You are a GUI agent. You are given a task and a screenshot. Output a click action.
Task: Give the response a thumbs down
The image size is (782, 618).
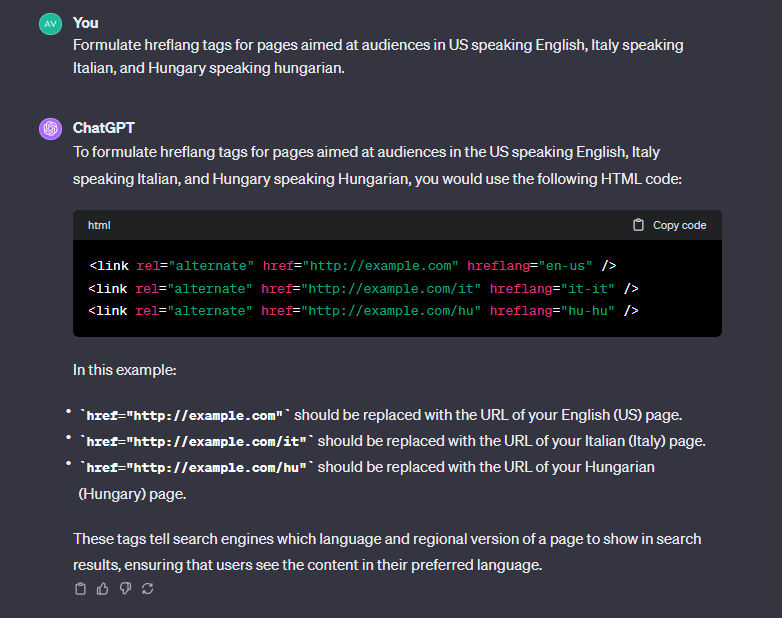pyautogui.click(x=125, y=589)
